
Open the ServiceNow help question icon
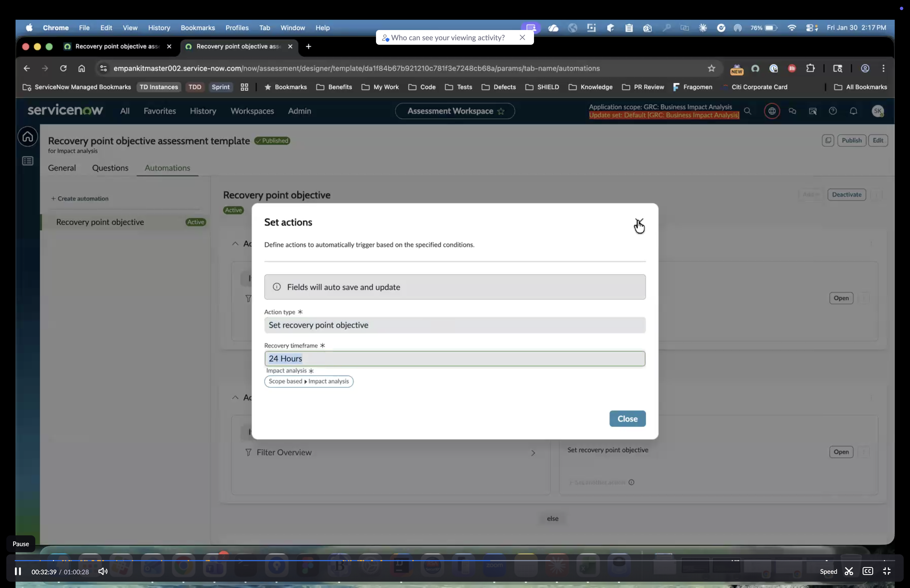point(833,111)
